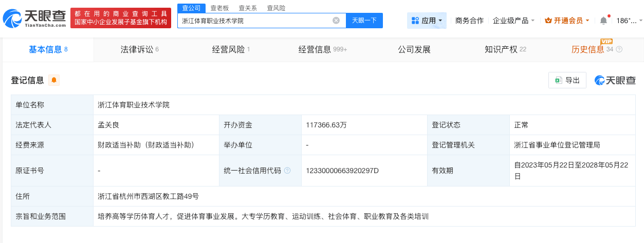Image resolution: width=644 pixels, height=243 pixels.
Task: Export registration info with 导出 button
Action: pyautogui.click(x=567, y=80)
